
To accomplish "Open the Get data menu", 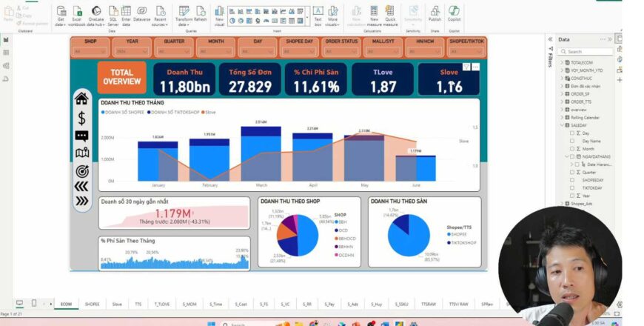I will click(x=61, y=16).
